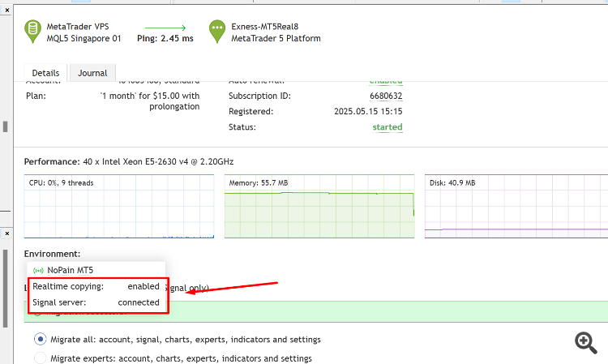This screenshot has height=364, width=608.
Task: Select Migrate all radio option
Action: (41, 339)
